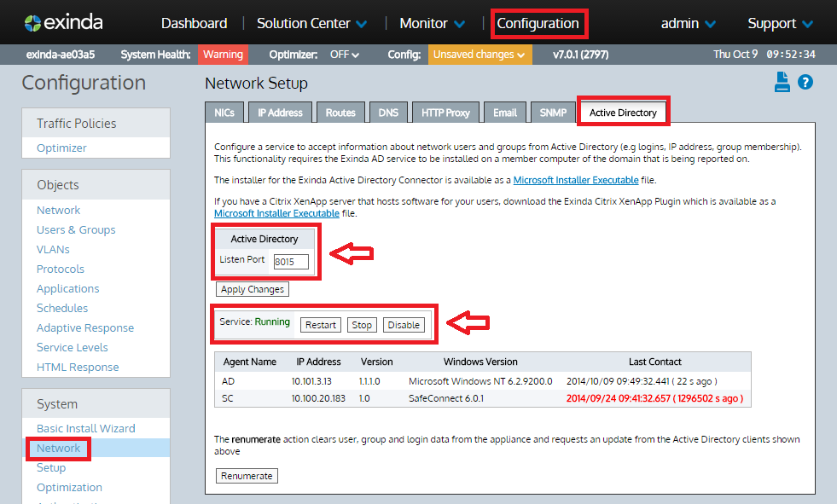The width and height of the screenshot is (837, 504).
Task: Open the Configuration menu item
Action: click(x=538, y=24)
